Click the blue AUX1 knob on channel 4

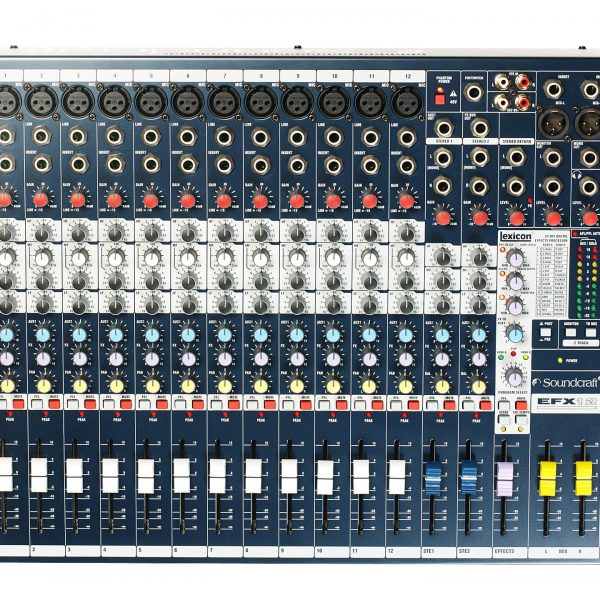(116, 335)
